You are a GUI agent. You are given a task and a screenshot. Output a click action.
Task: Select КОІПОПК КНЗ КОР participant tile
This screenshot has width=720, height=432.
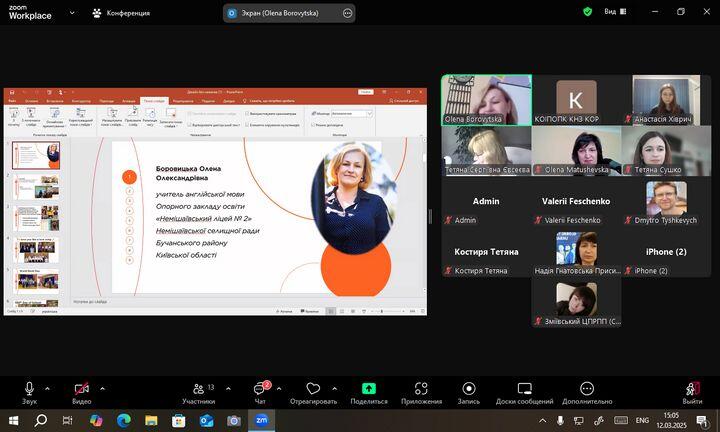[x=576, y=100]
